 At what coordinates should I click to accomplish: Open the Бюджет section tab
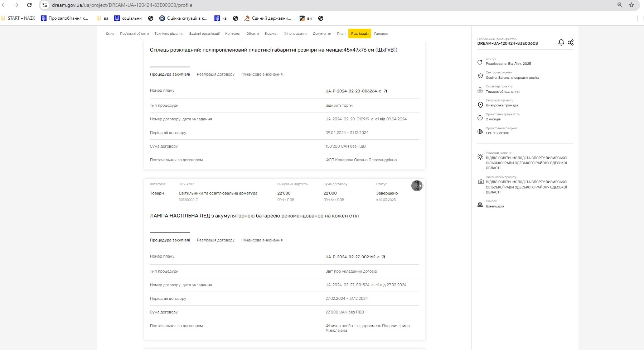[x=271, y=34]
